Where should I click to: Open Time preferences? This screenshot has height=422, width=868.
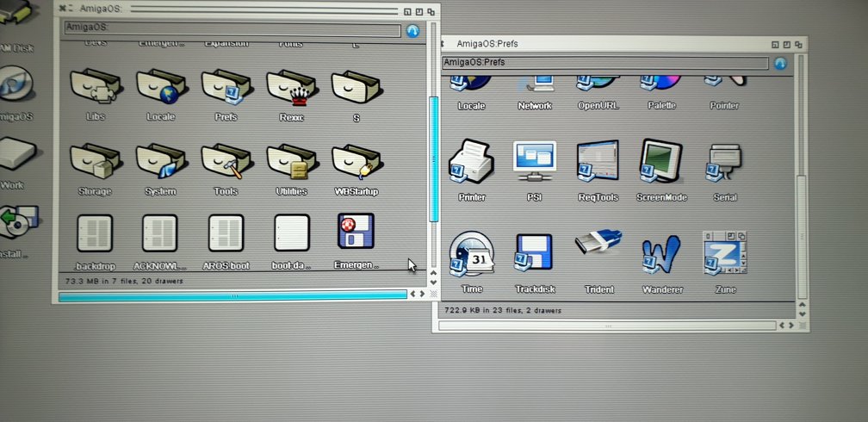point(471,254)
